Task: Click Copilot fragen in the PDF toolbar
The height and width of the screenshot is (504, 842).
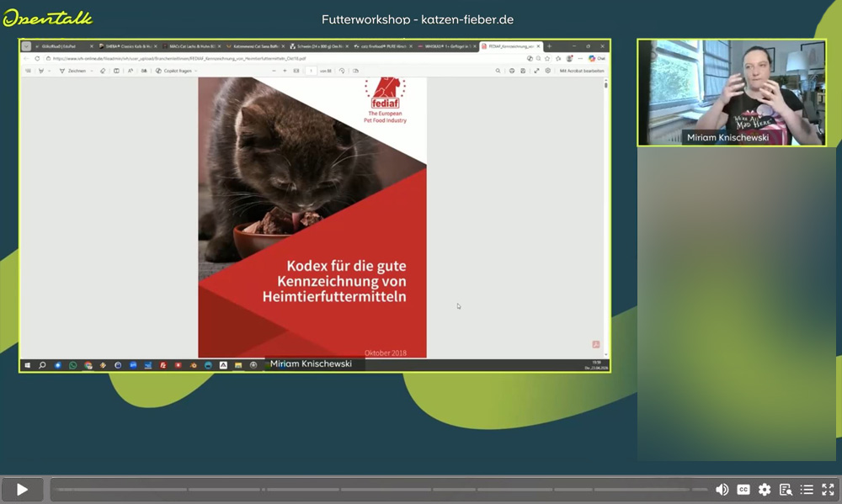Action: click(173, 71)
